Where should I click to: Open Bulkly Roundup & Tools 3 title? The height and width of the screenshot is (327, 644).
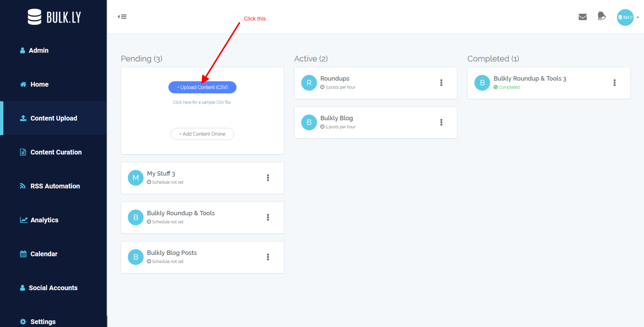[x=530, y=79]
